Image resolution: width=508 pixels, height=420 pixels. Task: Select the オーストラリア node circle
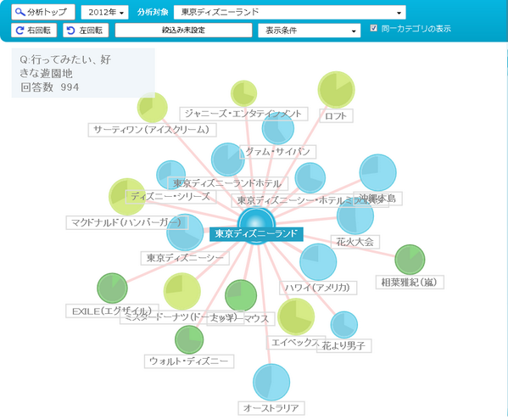[271, 382]
